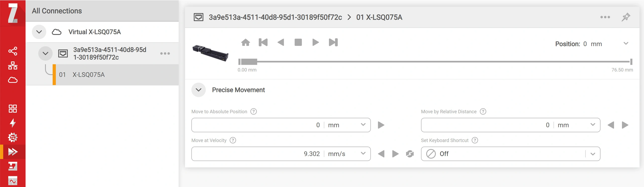Open the gear settings sidebar icon
644x187 pixels.
click(x=13, y=137)
